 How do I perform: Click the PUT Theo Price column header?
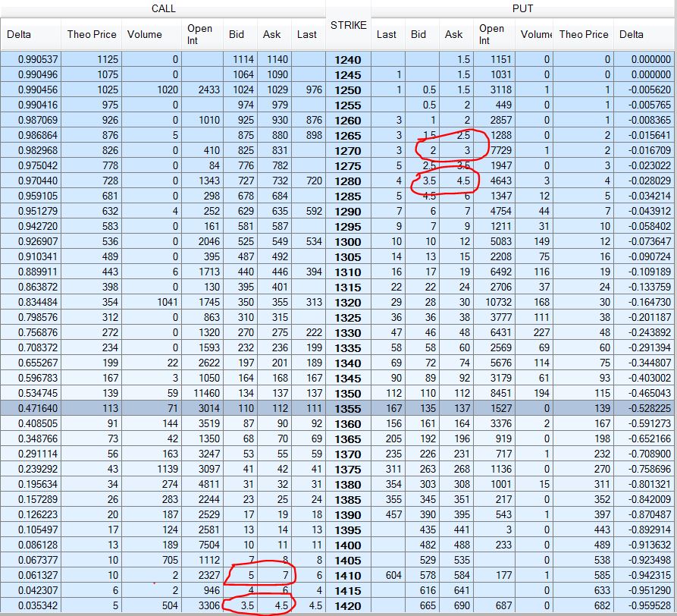click(583, 35)
